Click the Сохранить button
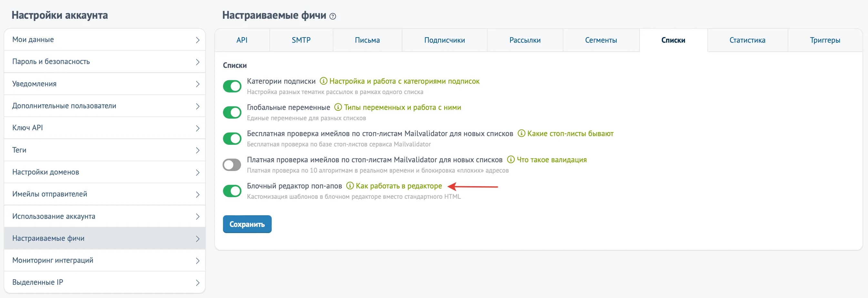 click(x=247, y=224)
